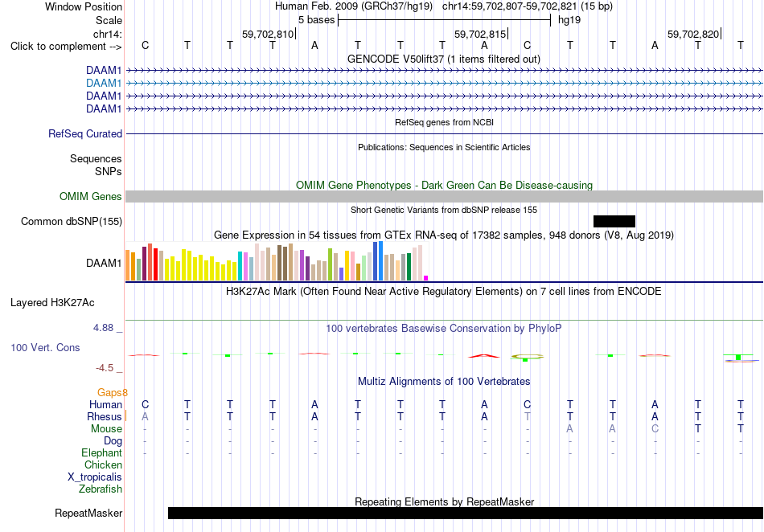The width and height of the screenshot is (764, 532).
Task: Click '100 vertebrates Basewise Conservation by PhyloP'
Action: [444, 328]
